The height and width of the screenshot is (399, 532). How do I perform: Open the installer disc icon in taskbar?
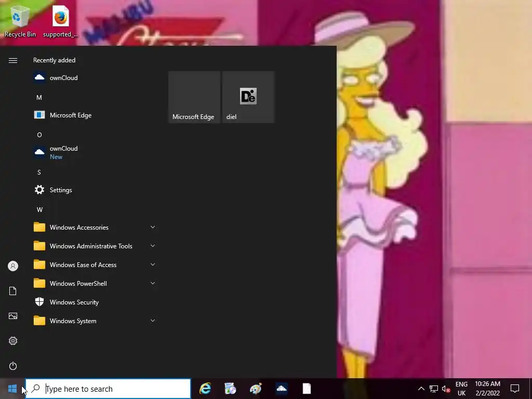click(x=230, y=389)
